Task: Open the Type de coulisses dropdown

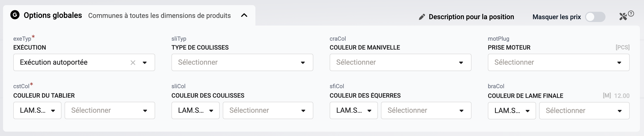Action: click(242, 62)
